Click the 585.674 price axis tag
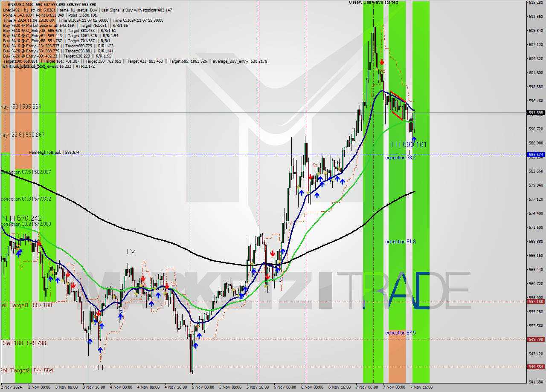The image size is (546, 392). pyautogui.click(x=536, y=155)
